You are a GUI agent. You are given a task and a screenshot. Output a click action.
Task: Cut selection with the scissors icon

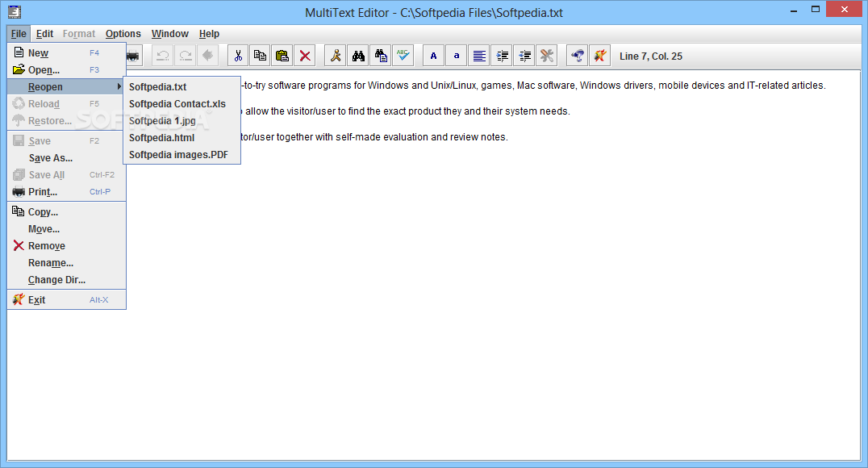click(238, 56)
